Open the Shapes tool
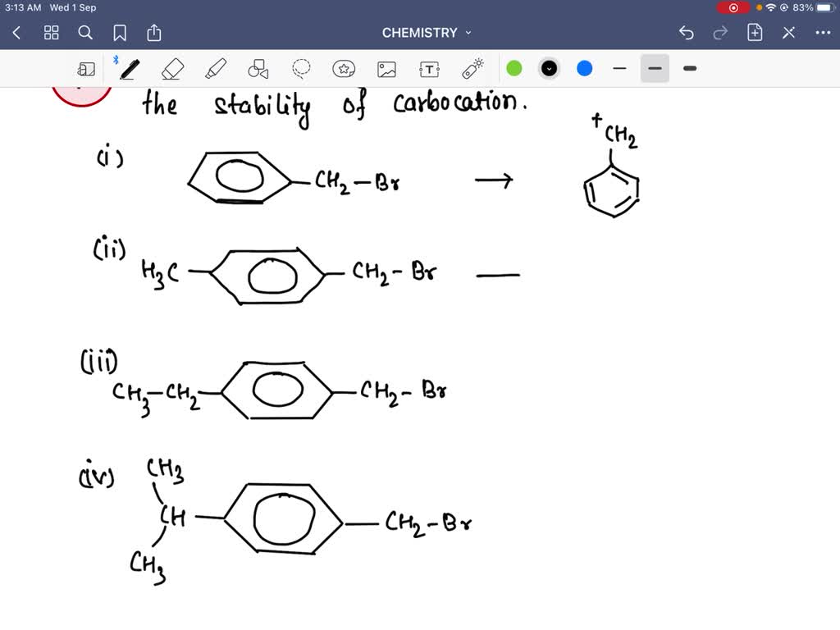Viewport: 840px width, 630px height. point(258,69)
